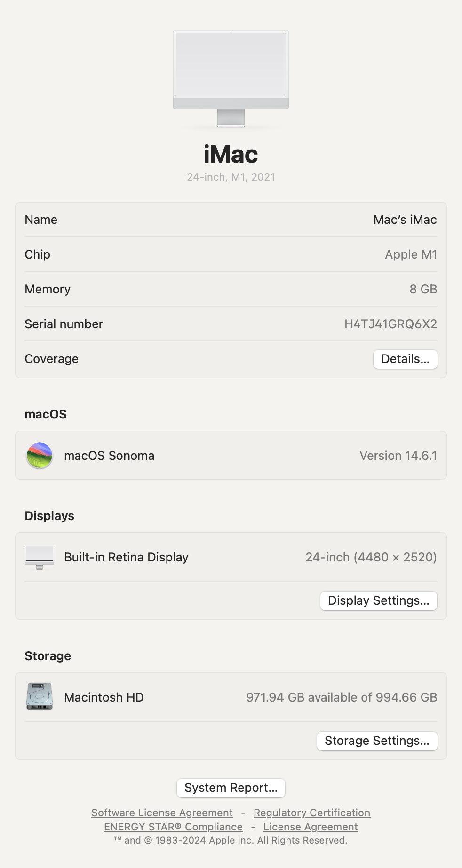Click the Macintosh HD drive icon

(40, 697)
